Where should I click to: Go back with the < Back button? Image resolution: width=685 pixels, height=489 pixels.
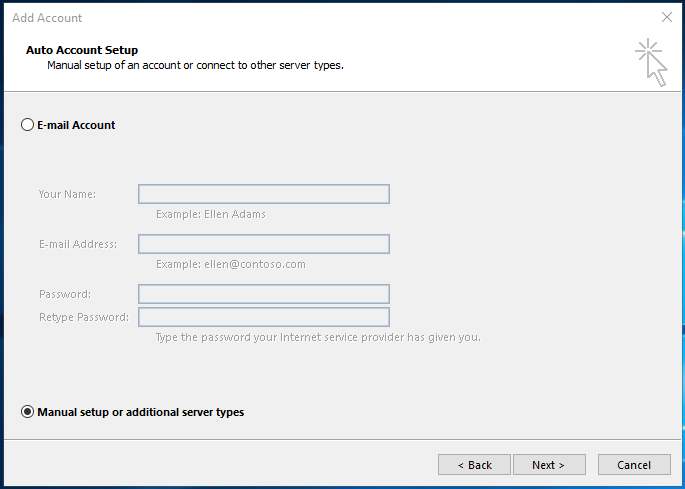pyautogui.click(x=474, y=465)
